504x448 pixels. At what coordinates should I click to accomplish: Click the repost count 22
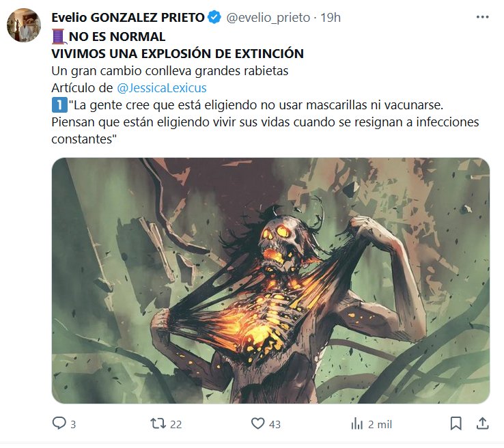[176, 425]
